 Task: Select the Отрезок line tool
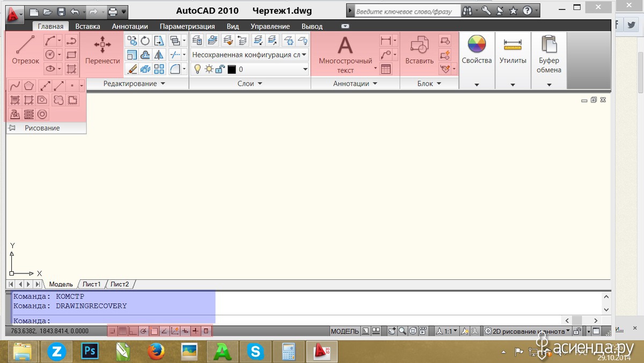click(x=26, y=50)
